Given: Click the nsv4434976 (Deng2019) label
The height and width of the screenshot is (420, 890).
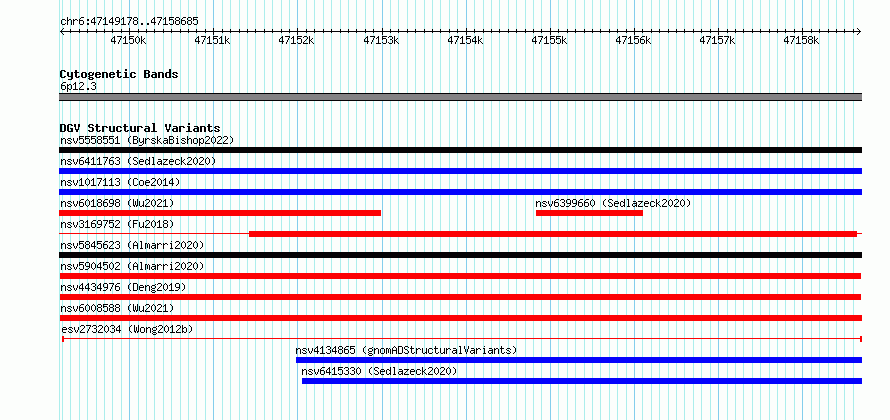Looking at the screenshot, I should (123, 287).
